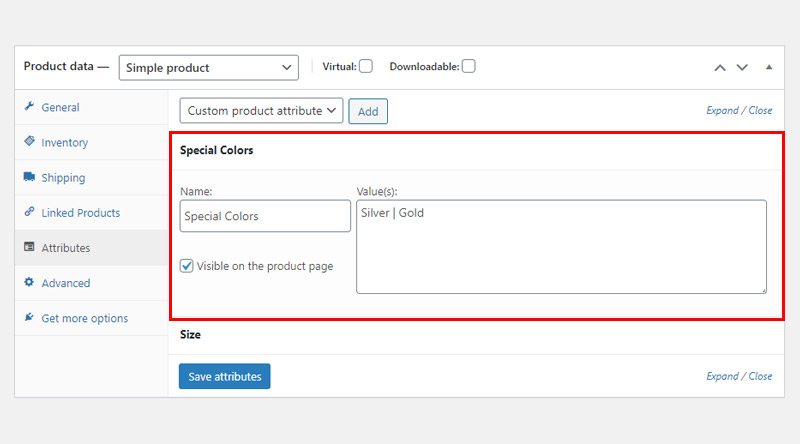The height and width of the screenshot is (444, 800).
Task: Enable the Downloadable checkbox
Action: pos(468,66)
